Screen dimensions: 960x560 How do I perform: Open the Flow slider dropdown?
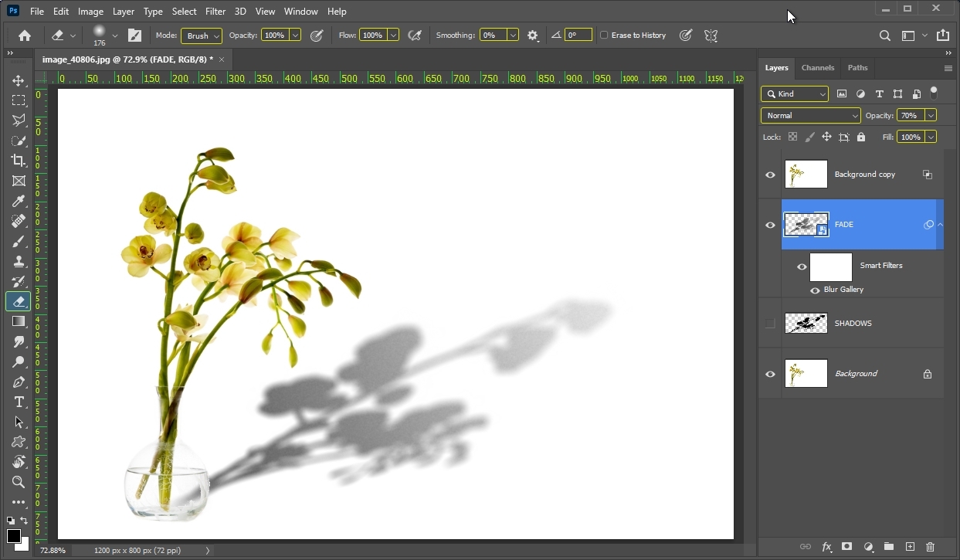click(393, 36)
